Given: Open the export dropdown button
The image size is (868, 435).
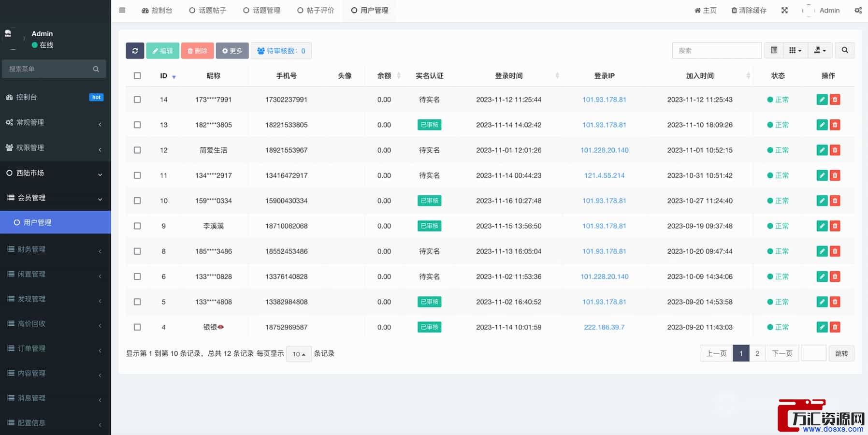Looking at the screenshot, I should pos(820,50).
